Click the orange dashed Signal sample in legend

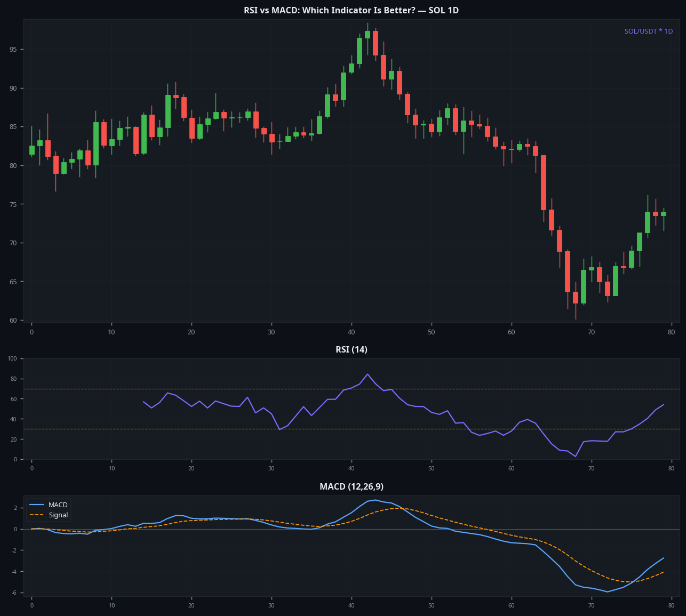coord(36,515)
